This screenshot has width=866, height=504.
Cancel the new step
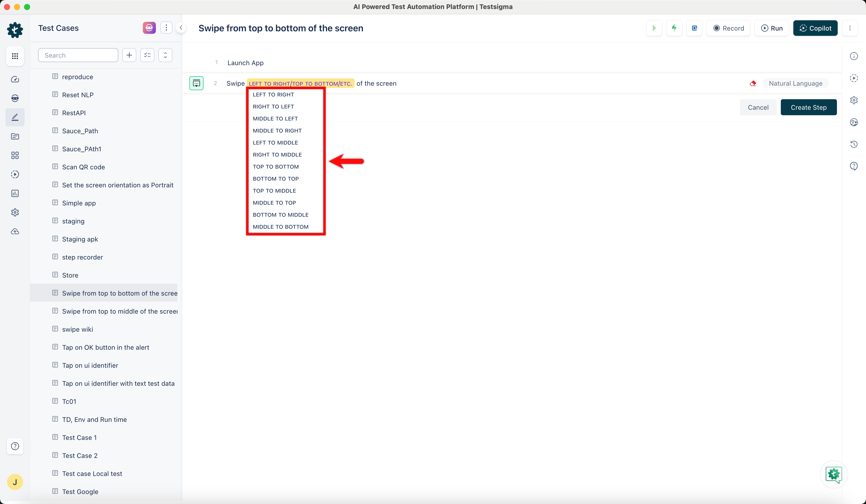pyautogui.click(x=758, y=107)
